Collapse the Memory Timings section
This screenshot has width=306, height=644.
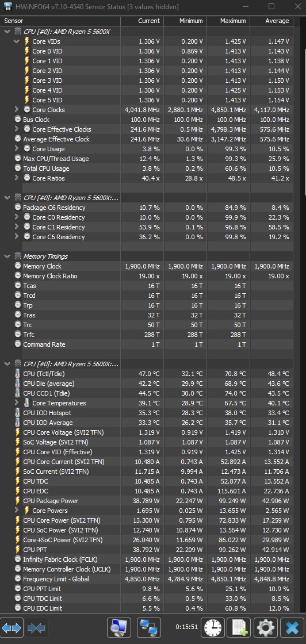tap(7, 256)
